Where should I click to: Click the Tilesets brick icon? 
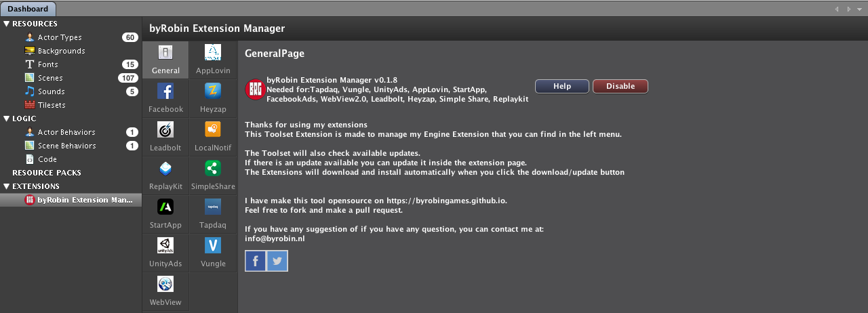30,105
